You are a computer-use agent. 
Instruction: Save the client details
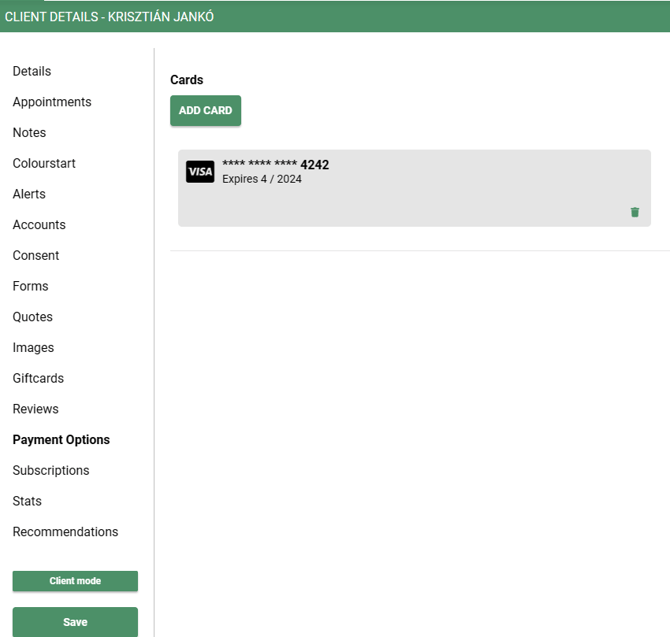[75, 621]
